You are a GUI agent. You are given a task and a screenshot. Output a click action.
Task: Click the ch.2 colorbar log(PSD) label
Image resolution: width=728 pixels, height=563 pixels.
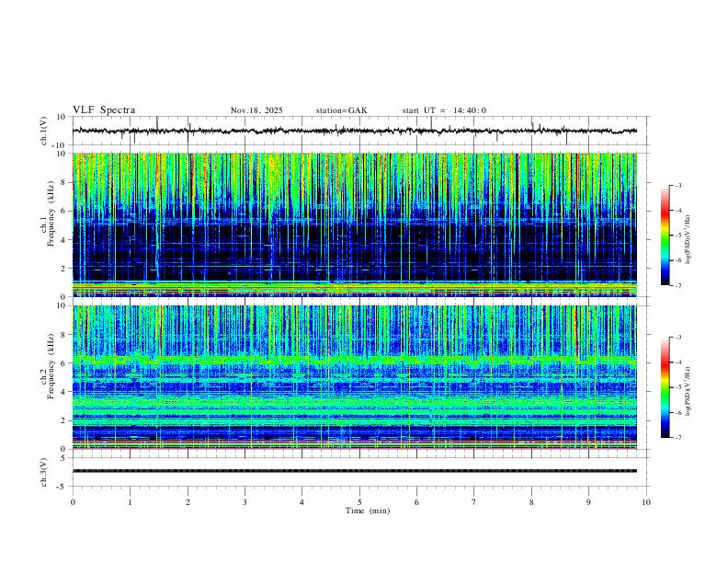click(688, 391)
